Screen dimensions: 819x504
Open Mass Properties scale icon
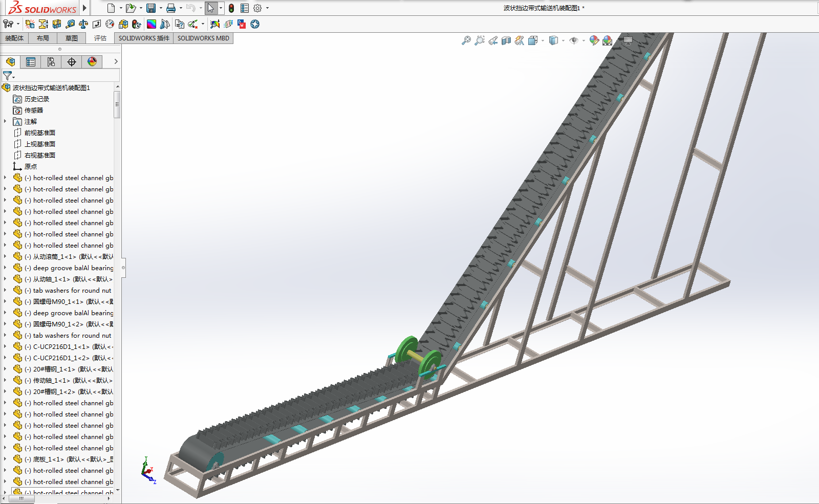pos(83,24)
